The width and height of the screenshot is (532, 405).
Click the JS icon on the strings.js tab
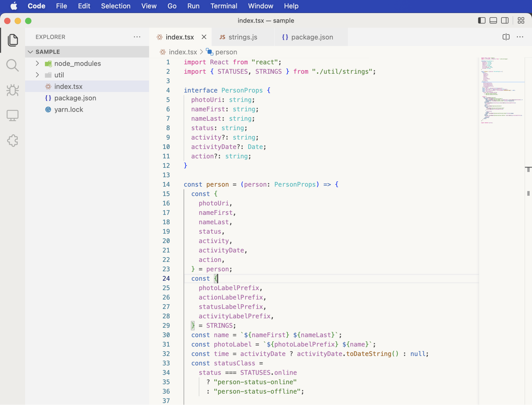[x=222, y=37]
